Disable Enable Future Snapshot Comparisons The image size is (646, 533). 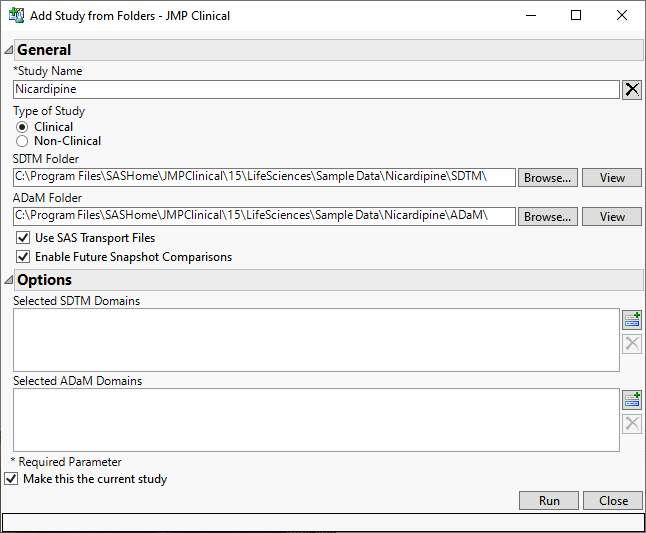tap(23, 257)
